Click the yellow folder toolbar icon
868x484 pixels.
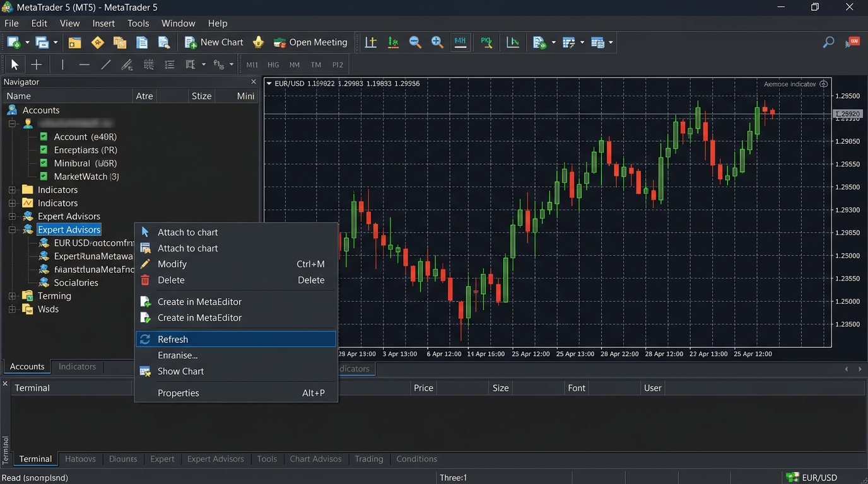click(75, 42)
